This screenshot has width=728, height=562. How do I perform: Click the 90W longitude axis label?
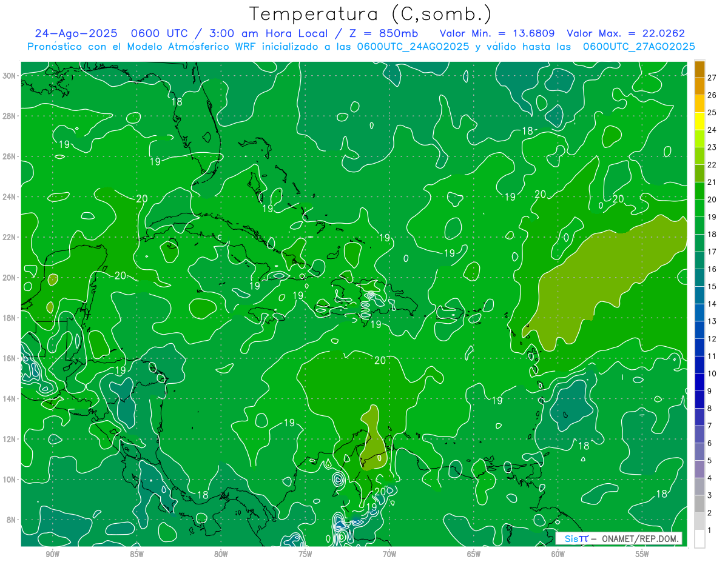[x=52, y=554]
